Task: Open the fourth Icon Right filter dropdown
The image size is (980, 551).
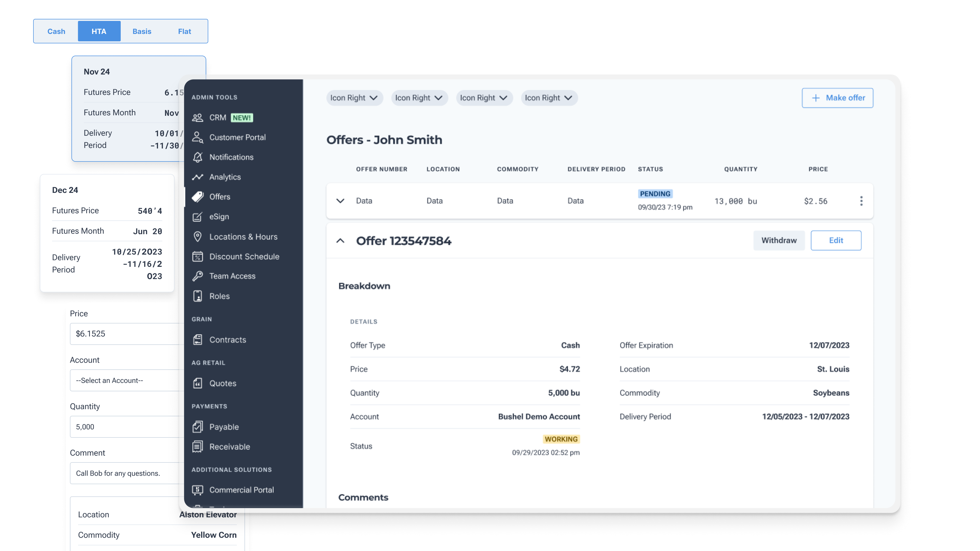Action: click(x=549, y=98)
